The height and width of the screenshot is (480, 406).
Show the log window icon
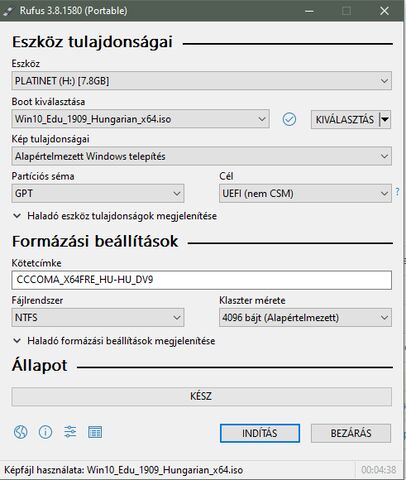(95, 432)
